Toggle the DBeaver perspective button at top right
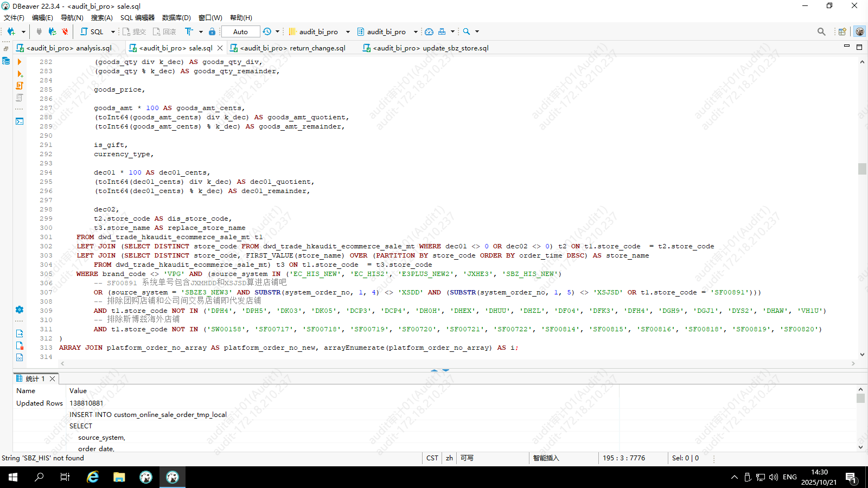868x488 pixels. (859, 32)
